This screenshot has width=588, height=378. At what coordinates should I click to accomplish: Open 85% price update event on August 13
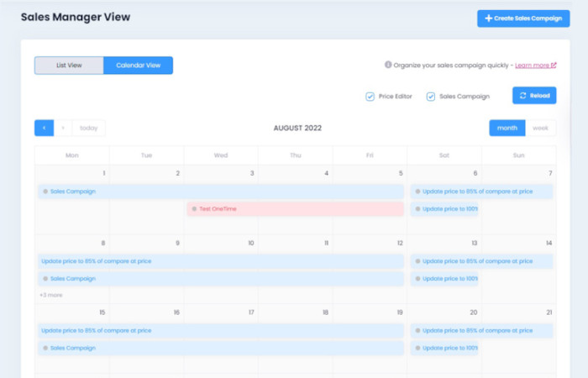click(481, 261)
